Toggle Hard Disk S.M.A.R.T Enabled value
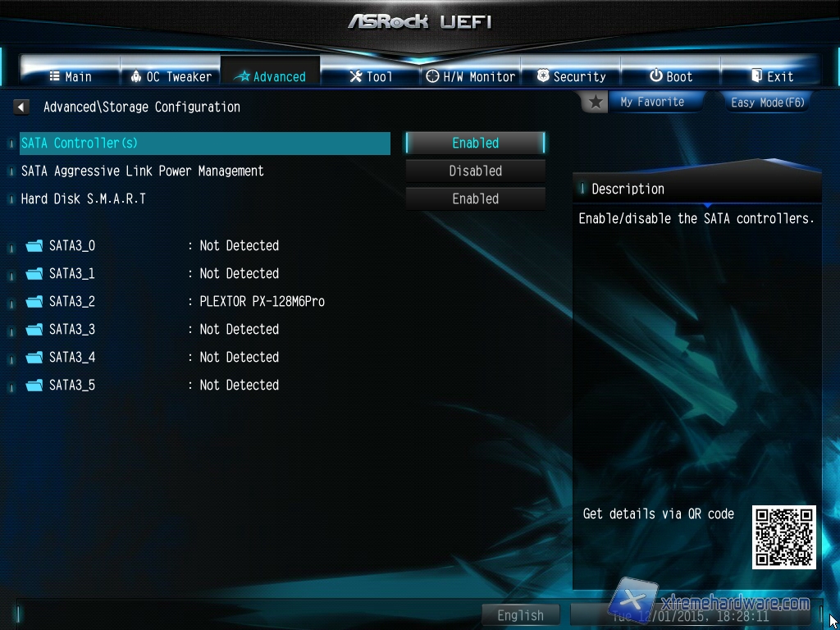Image resolution: width=840 pixels, height=630 pixels. [x=475, y=199]
